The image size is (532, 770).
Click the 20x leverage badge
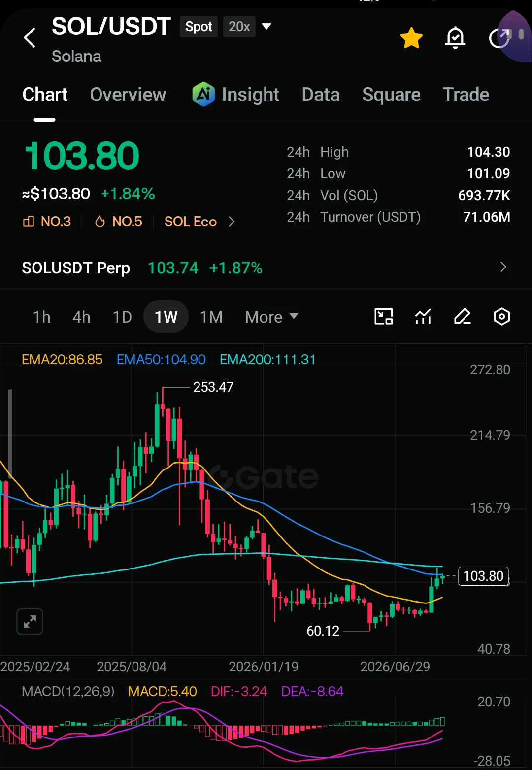tap(239, 27)
